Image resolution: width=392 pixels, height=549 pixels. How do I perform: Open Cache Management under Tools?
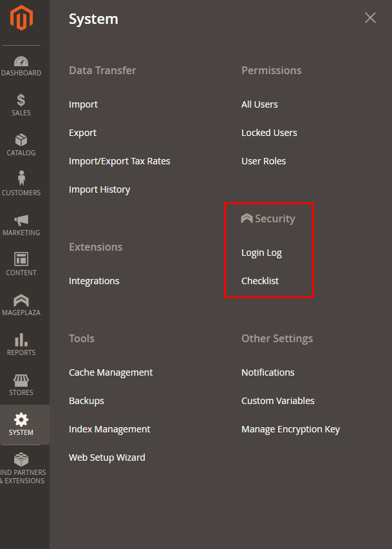click(x=111, y=372)
